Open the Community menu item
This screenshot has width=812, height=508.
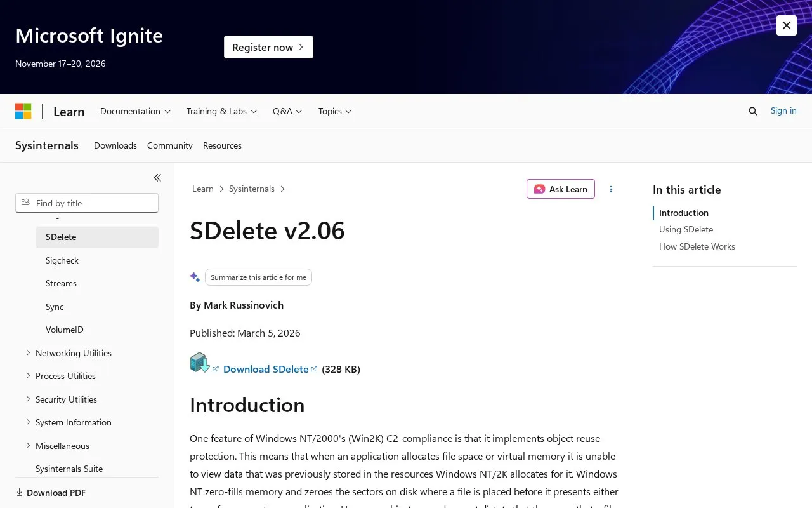click(170, 145)
